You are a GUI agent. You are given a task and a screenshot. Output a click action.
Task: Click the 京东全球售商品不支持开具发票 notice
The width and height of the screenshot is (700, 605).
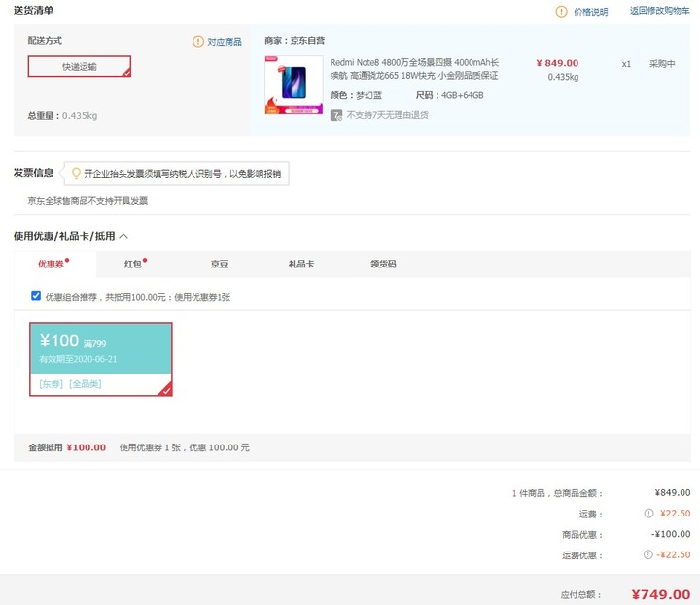click(87, 201)
